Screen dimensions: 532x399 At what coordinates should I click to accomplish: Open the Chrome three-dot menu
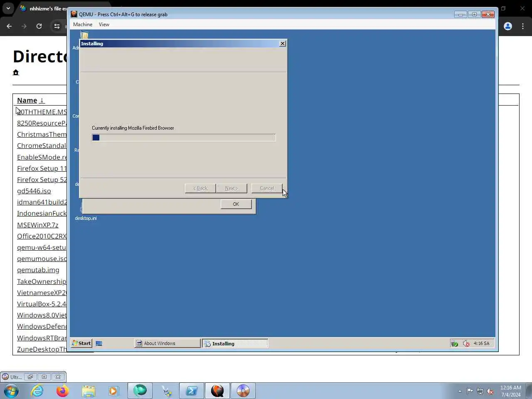click(523, 26)
